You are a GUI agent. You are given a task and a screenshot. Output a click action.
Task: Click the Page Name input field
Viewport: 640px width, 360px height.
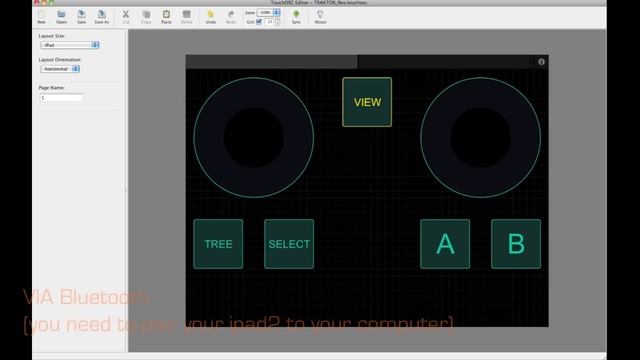click(x=62, y=98)
